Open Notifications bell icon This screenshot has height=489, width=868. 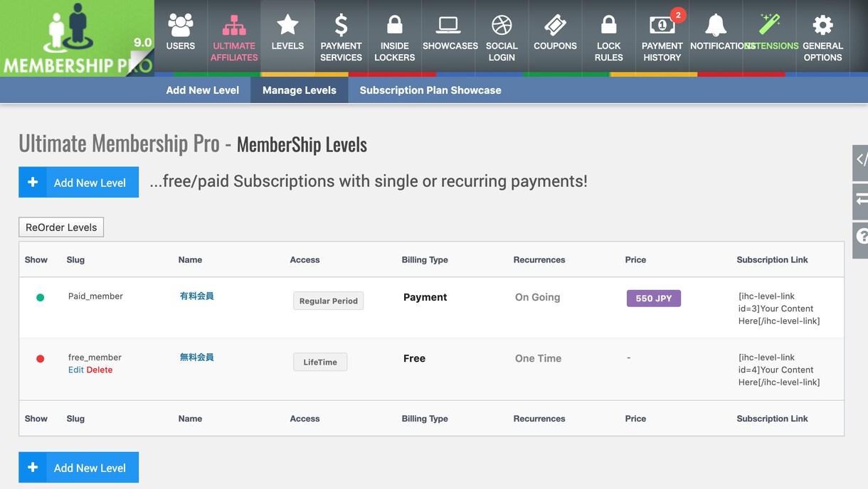pos(716,26)
